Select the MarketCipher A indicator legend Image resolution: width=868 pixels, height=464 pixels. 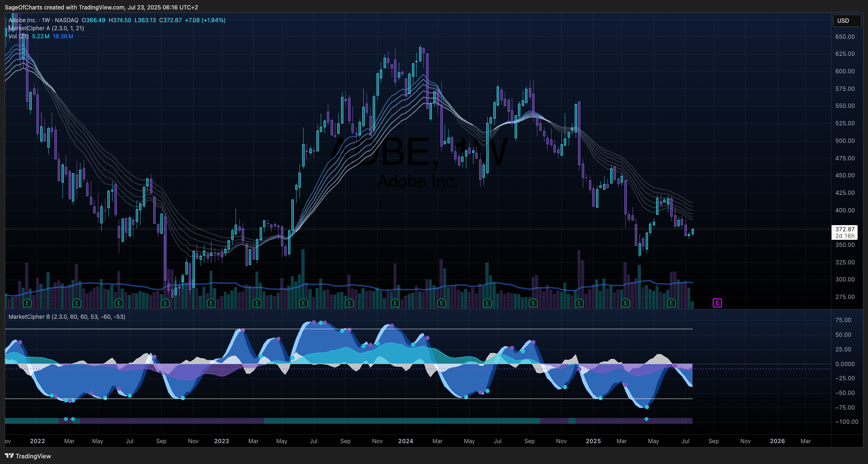46,28
